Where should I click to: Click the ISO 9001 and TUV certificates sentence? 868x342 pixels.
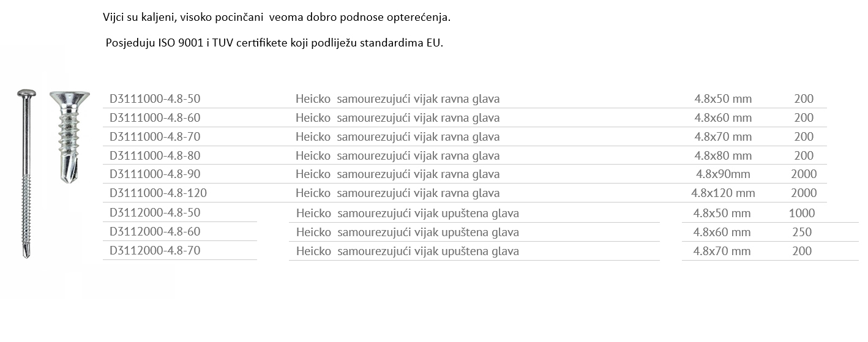(x=274, y=43)
